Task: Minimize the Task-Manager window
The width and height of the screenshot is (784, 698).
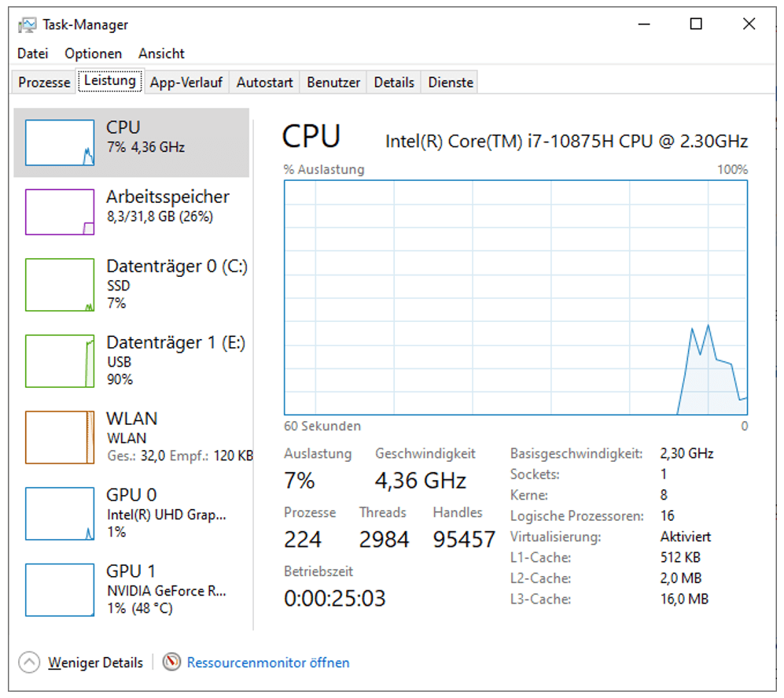Action: [644, 24]
